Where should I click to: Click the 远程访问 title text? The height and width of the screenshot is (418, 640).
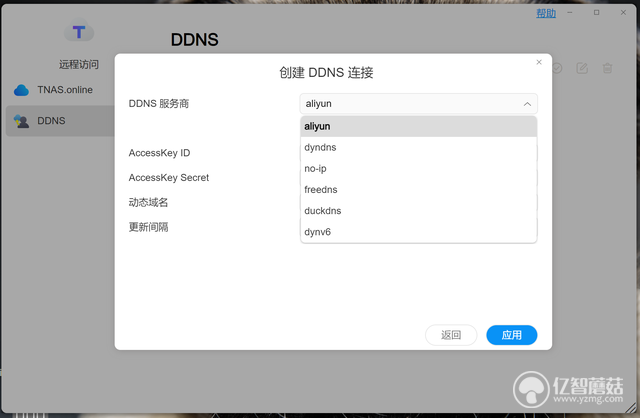point(79,64)
